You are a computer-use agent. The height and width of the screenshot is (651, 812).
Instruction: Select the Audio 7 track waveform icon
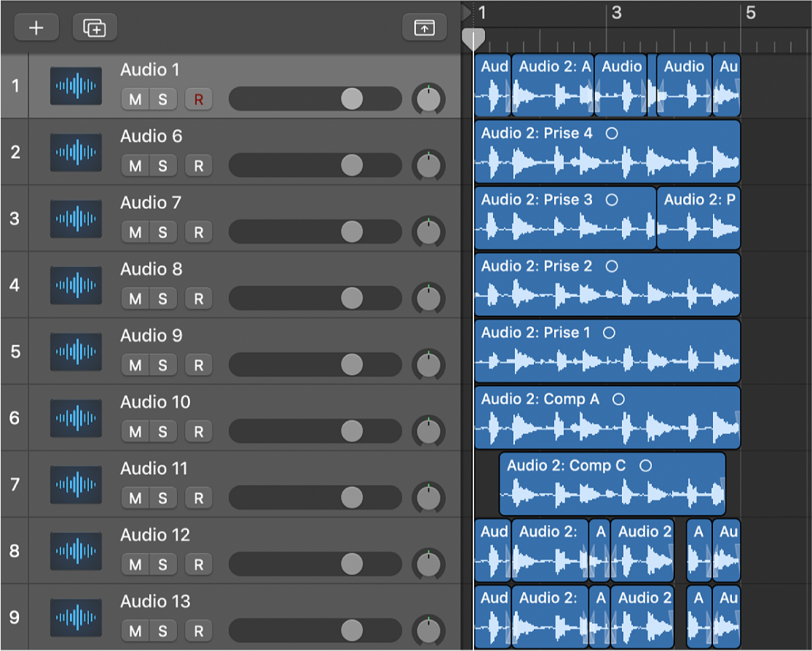pos(76,218)
